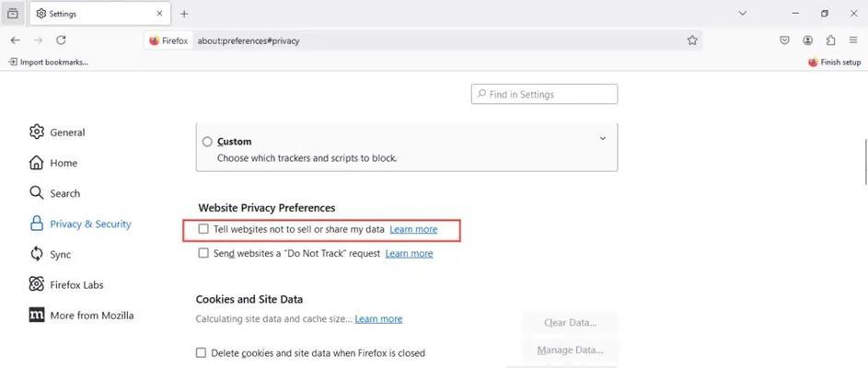The height and width of the screenshot is (368, 868).
Task: Click the reload page icon
Action: pyautogui.click(x=62, y=40)
